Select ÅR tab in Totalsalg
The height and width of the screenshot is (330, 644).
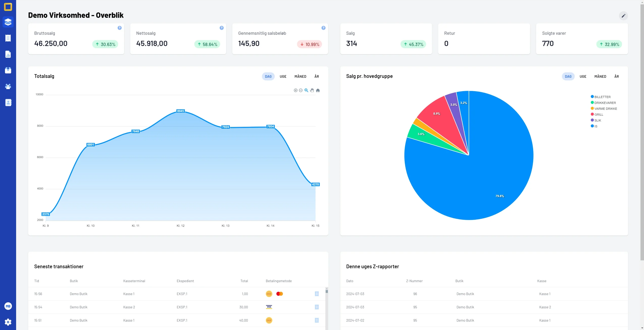point(317,77)
